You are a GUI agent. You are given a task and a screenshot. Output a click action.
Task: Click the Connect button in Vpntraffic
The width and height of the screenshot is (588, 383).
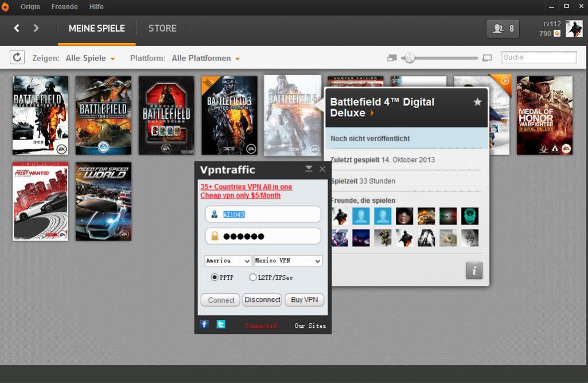[221, 300]
